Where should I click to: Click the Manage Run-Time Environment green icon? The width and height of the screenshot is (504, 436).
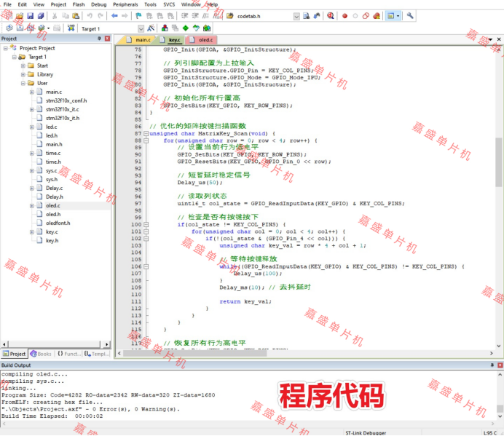click(186, 28)
